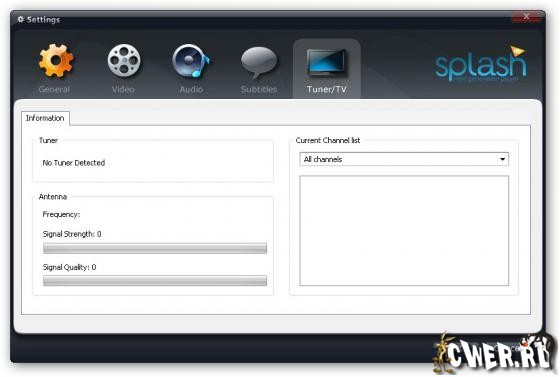560x377 pixels.
Task: Click the Video label text
Action: pyautogui.click(x=123, y=89)
